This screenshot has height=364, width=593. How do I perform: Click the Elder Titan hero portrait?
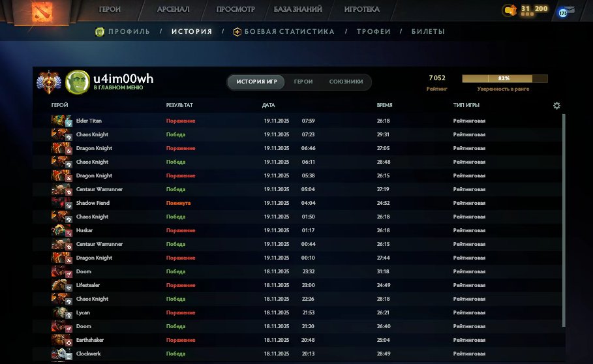pyautogui.click(x=62, y=121)
